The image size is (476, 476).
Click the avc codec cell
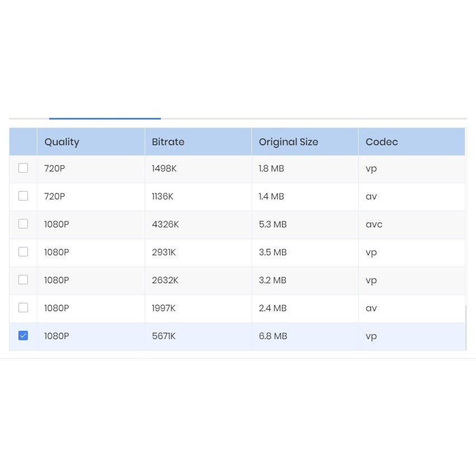tap(373, 224)
